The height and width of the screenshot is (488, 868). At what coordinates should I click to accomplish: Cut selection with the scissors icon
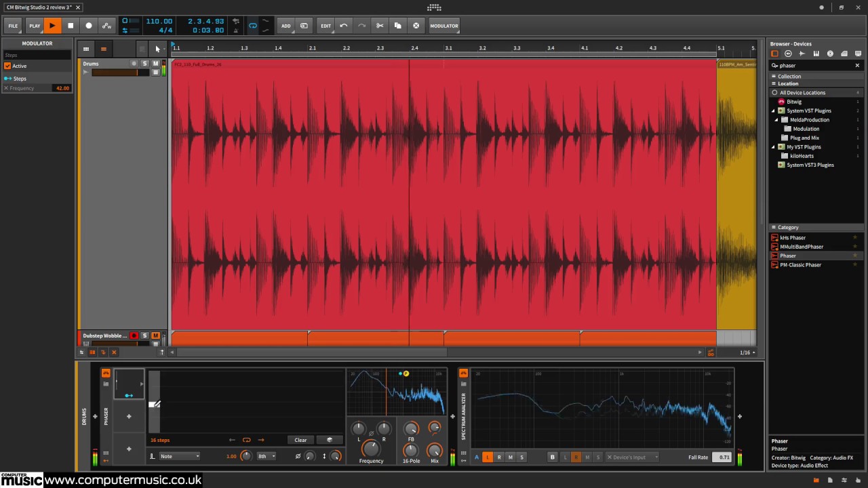[380, 26]
